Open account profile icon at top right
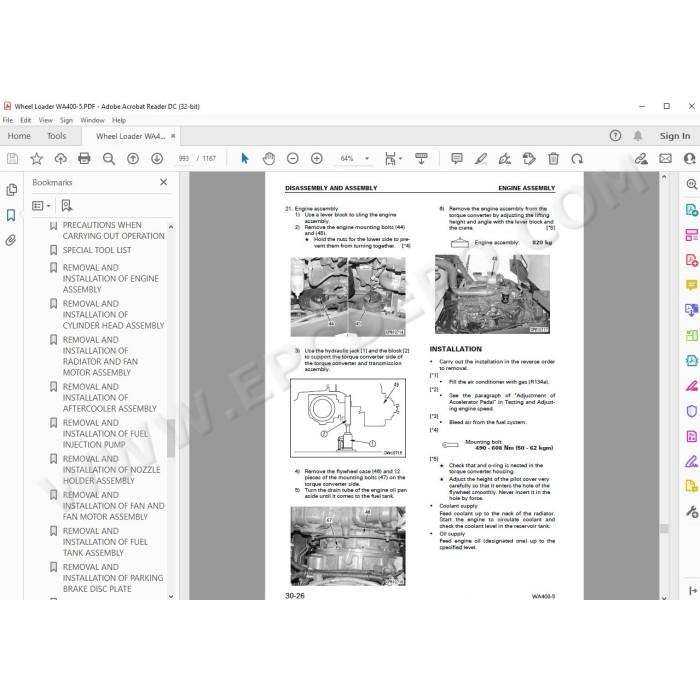The height and width of the screenshot is (700, 700). tap(690, 158)
